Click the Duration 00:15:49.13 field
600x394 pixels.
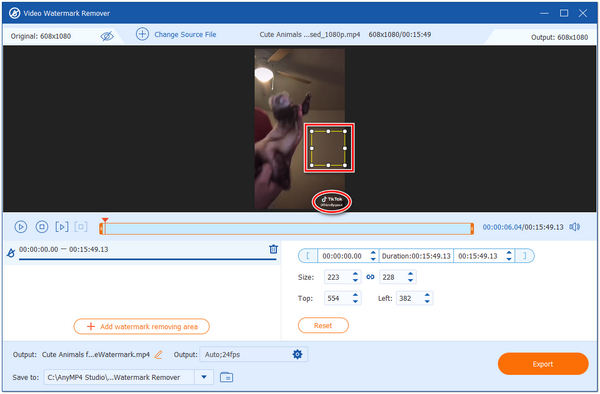click(416, 256)
